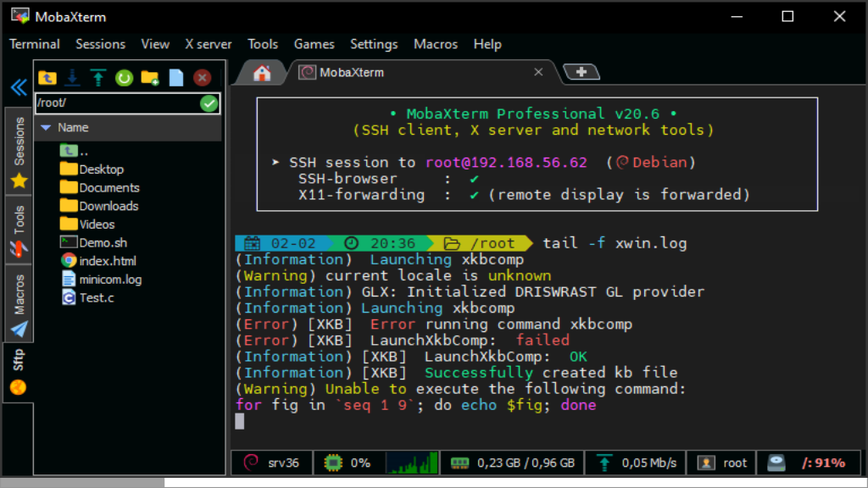This screenshot has width=868, height=488.
Task: Open the Games menu
Action: (x=314, y=44)
